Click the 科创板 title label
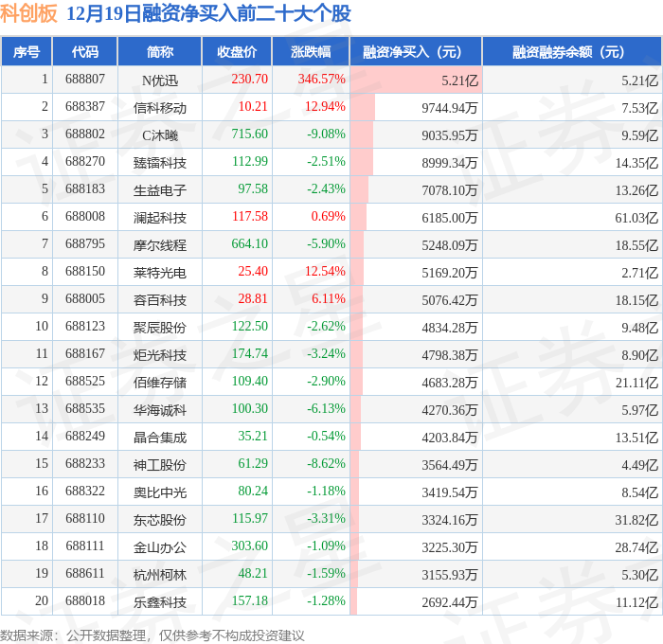 [x=28, y=13]
